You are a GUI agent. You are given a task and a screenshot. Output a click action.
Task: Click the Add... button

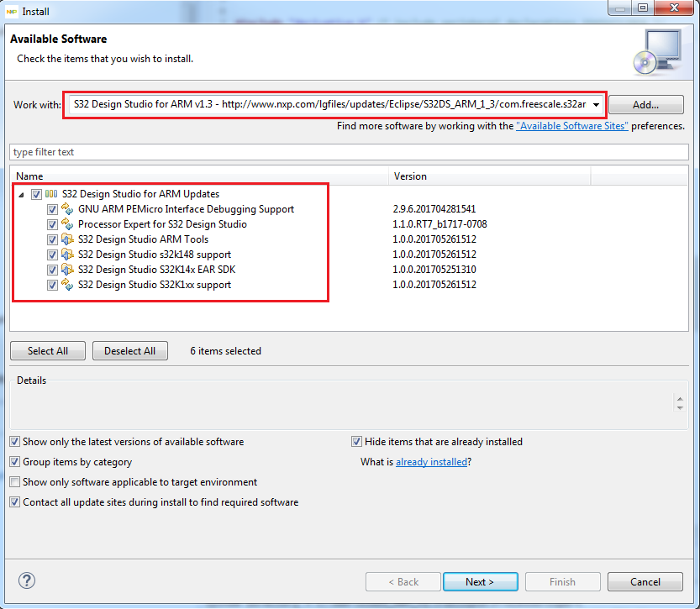pos(645,105)
